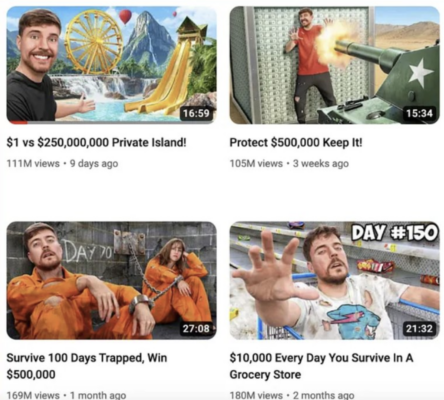Click title '$10,000 Every Day You Survive In A Grocery Store'
The width and height of the screenshot is (444, 400).
click(321, 366)
